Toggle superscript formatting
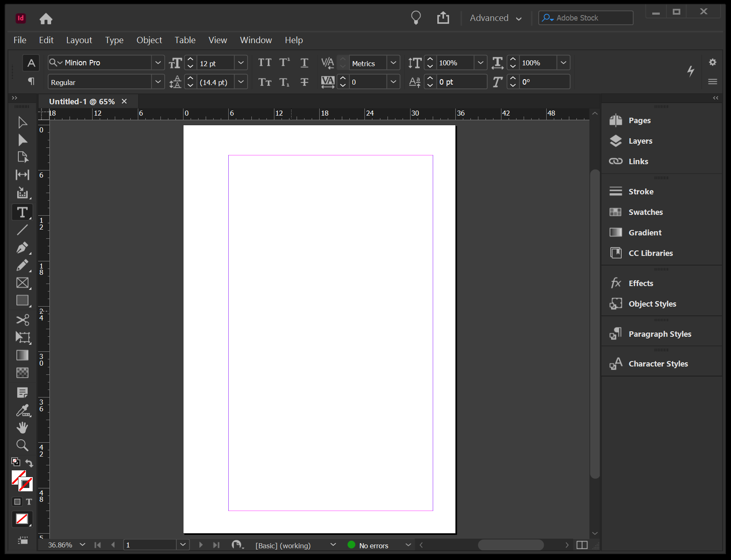 click(284, 62)
